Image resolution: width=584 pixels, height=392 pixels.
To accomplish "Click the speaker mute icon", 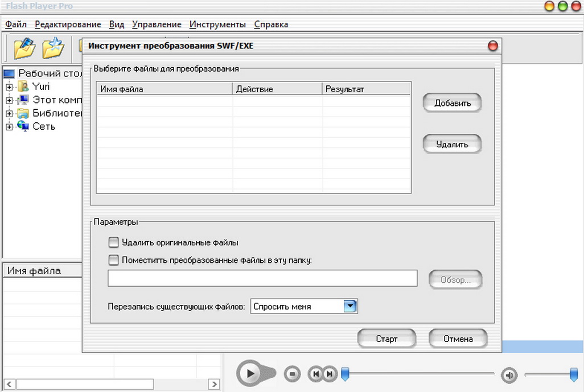I will click(x=509, y=375).
